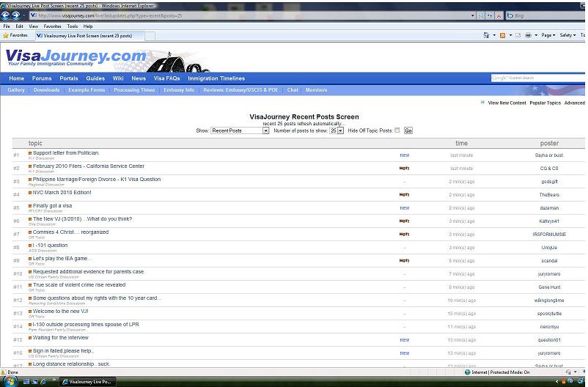Click the Bing search box icon

pyautogui.click(x=510, y=15)
